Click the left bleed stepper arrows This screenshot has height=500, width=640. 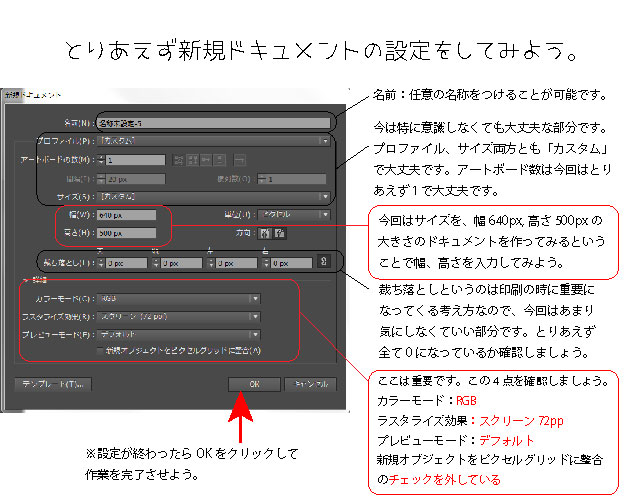pos(211,263)
